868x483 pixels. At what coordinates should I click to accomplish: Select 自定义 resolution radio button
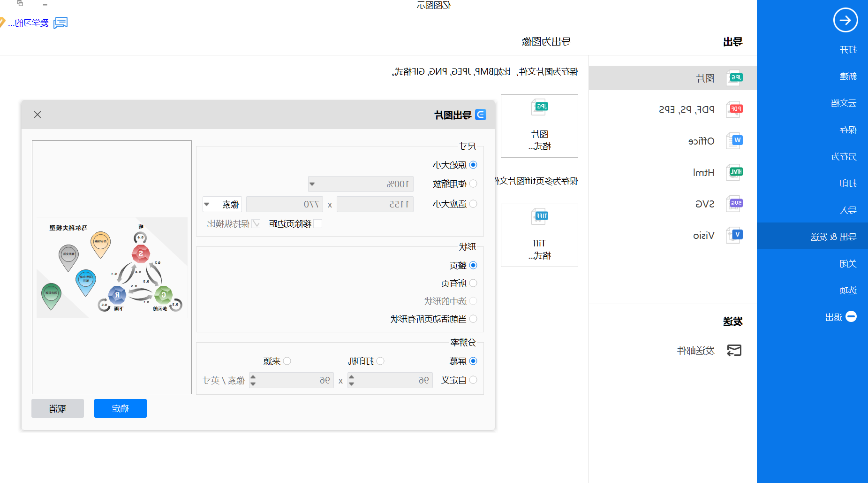coord(473,380)
